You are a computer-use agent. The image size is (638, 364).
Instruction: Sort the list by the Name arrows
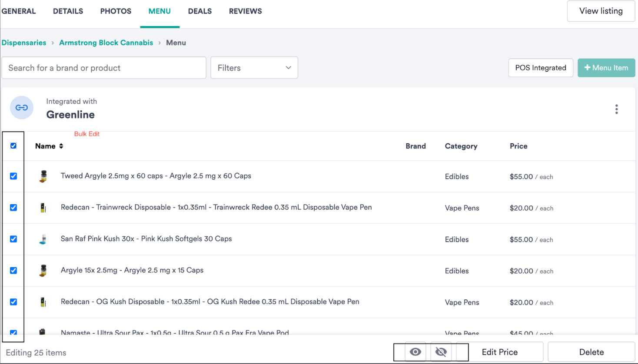[61, 146]
